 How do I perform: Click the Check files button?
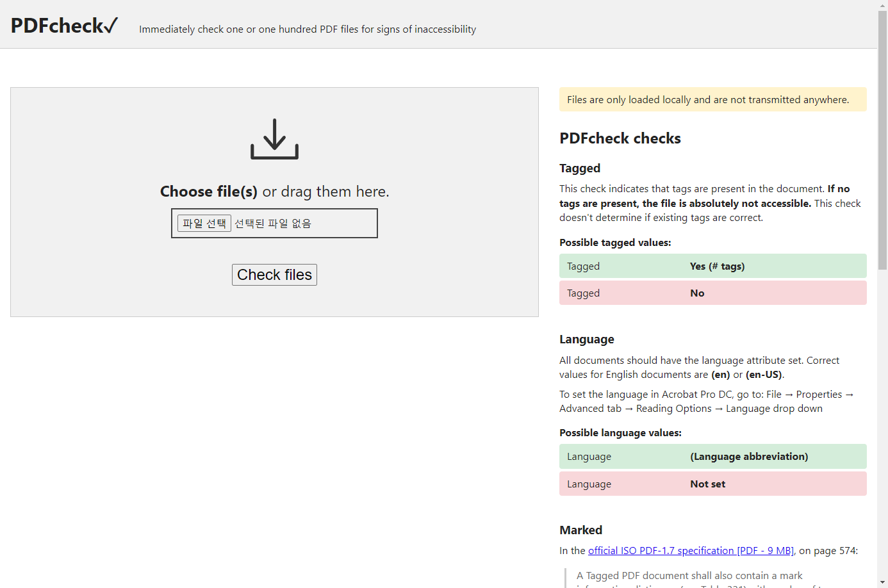[274, 275]
